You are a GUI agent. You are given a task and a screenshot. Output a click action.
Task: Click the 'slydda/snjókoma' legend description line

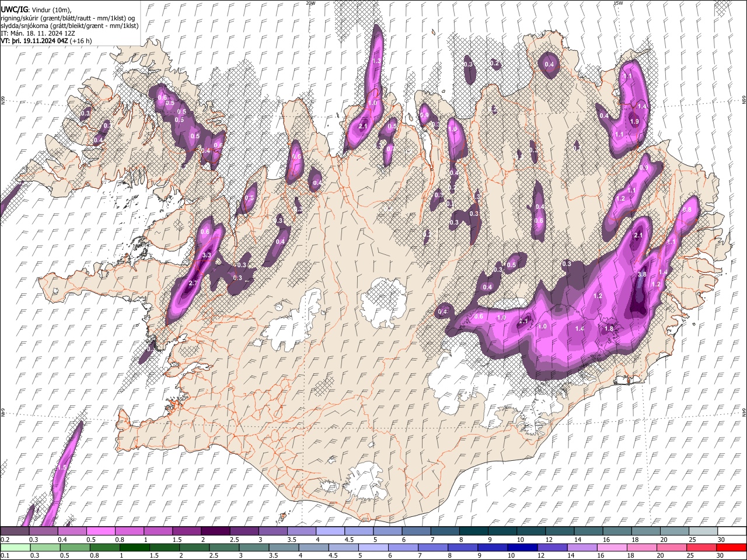coord(69,26)
